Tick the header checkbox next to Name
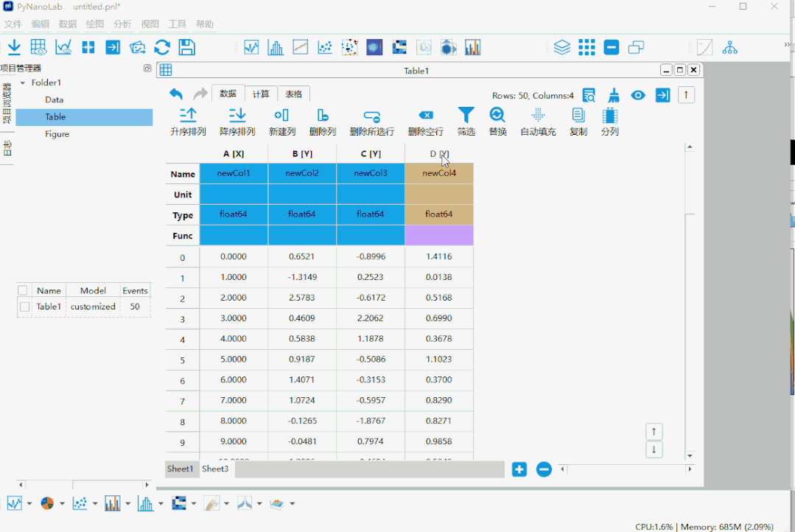This screenshot has width=795, height=532. click(22, 290)
